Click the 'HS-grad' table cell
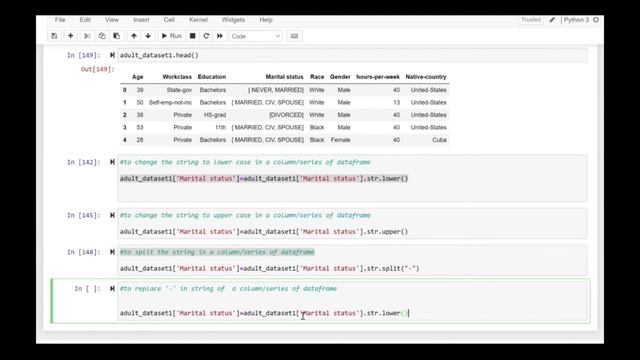Viewport: 640px width, 360px height. coord(215,115)
